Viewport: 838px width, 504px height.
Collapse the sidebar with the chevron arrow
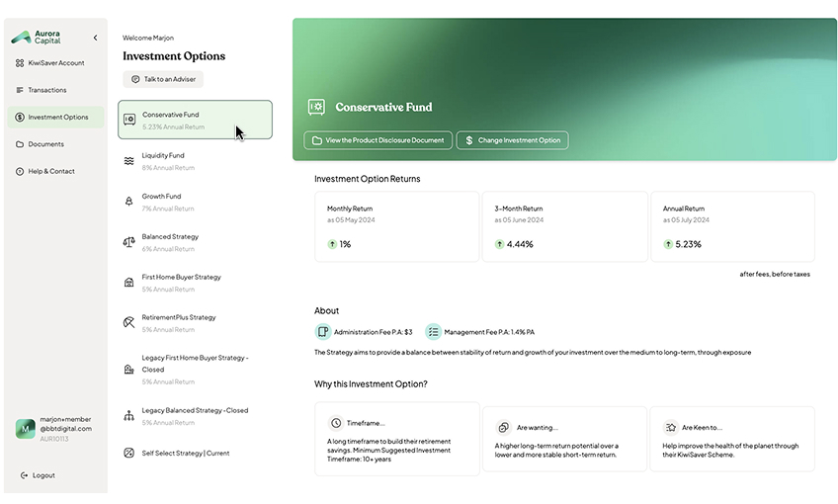point(95,38)
